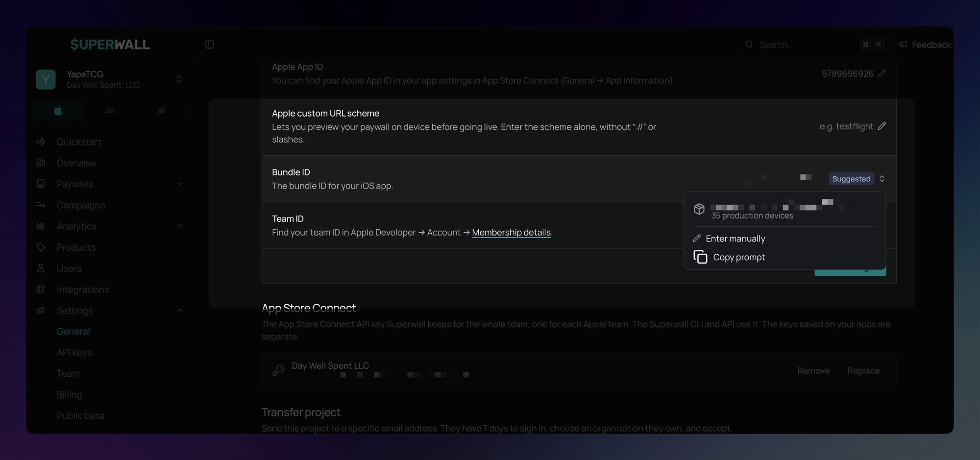Expand the Paywalls section chevron

[179, 184]
